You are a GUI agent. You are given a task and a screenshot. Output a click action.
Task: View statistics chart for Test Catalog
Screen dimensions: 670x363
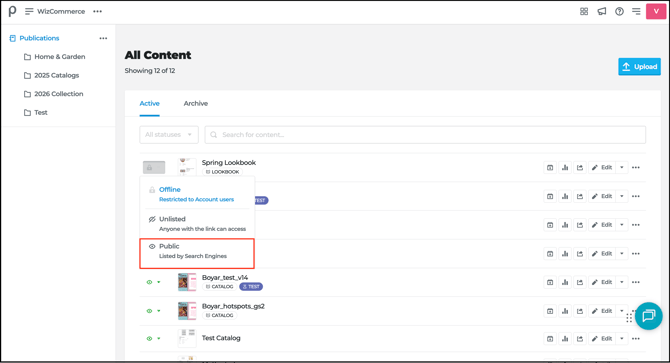(x=565, y=339)
